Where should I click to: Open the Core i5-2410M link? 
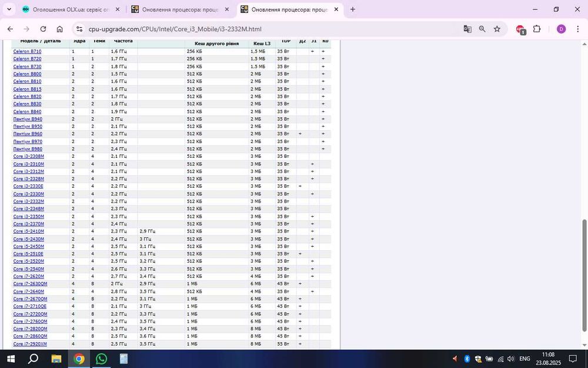(x=28, y=231)
